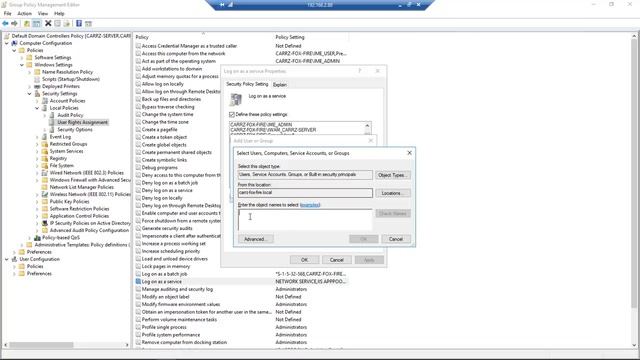This screenshot has width=640, height=360.
Task: Click the blue Help toolbar icon
Action: [x=79, y=24]
